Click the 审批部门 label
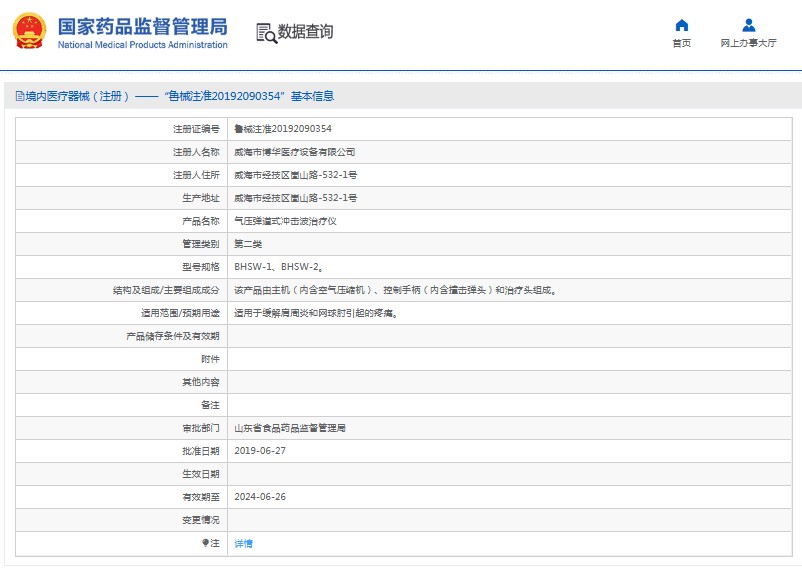The image size is (802, 568). coord(201,428)
